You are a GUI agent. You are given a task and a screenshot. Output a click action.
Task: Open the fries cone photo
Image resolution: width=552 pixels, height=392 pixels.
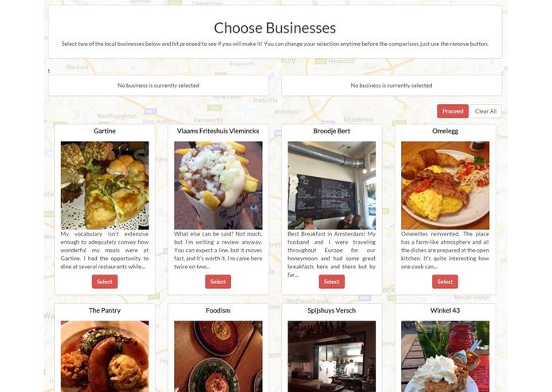[218, 186]
